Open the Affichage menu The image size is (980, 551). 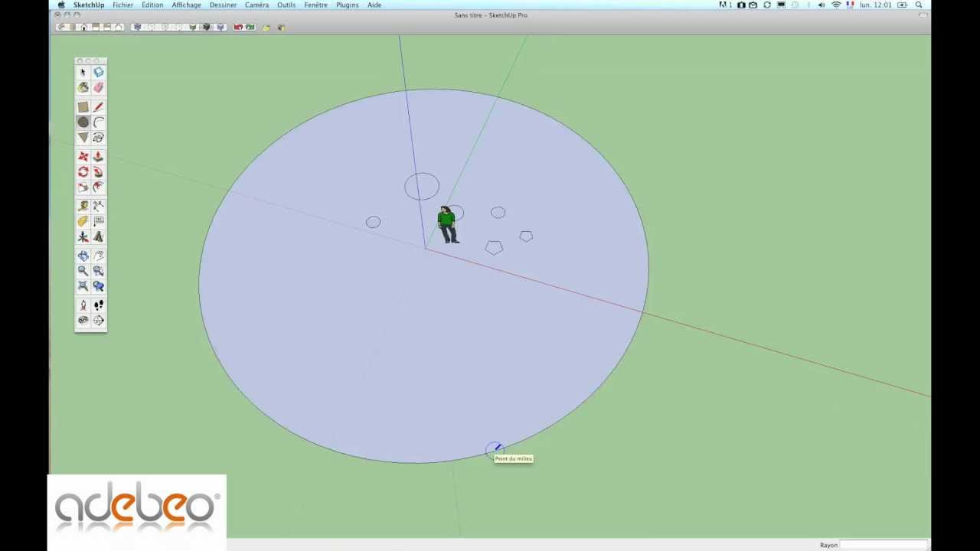pyautogui.click(x=186, y=5)
